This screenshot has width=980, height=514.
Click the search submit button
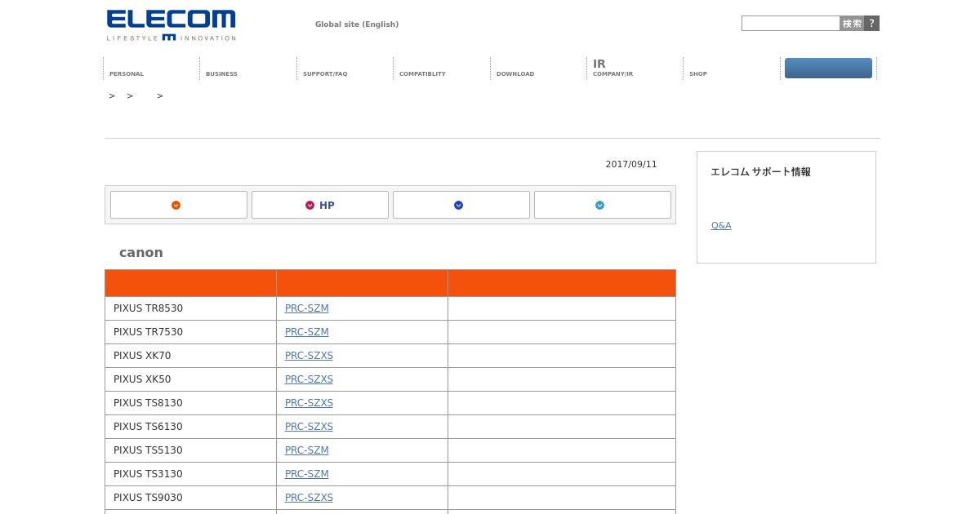point(852,24)
